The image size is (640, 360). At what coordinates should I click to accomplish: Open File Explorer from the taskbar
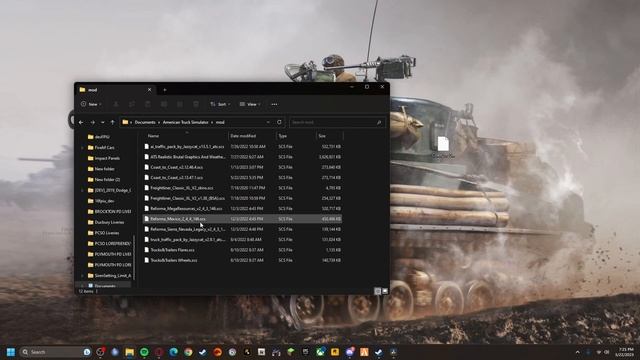click(130, 352)
